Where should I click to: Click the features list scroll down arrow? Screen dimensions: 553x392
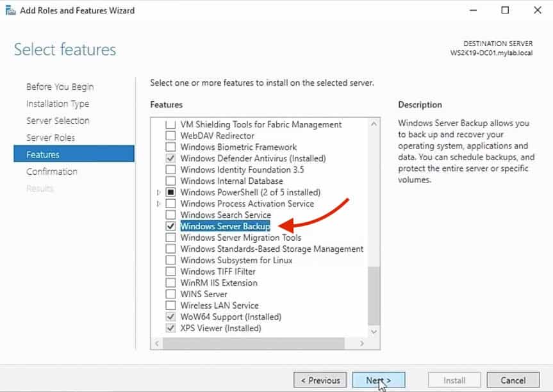click(x=374, y=332)
